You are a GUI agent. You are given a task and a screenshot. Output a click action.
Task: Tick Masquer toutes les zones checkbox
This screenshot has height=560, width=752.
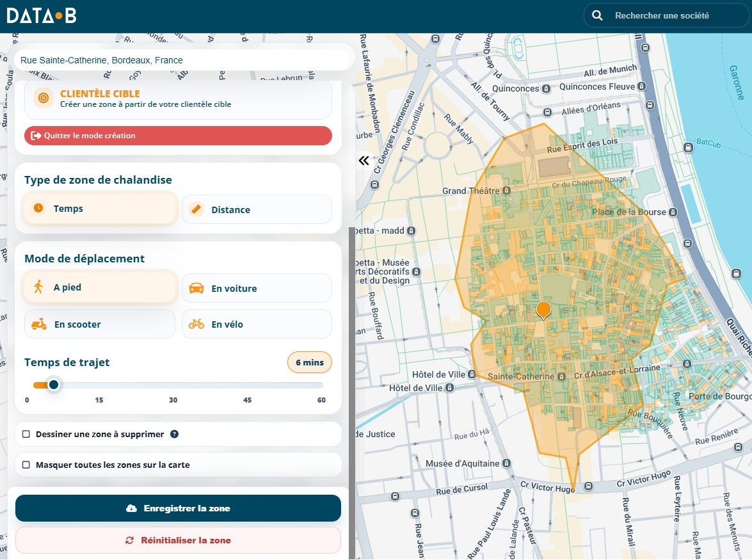26,465
